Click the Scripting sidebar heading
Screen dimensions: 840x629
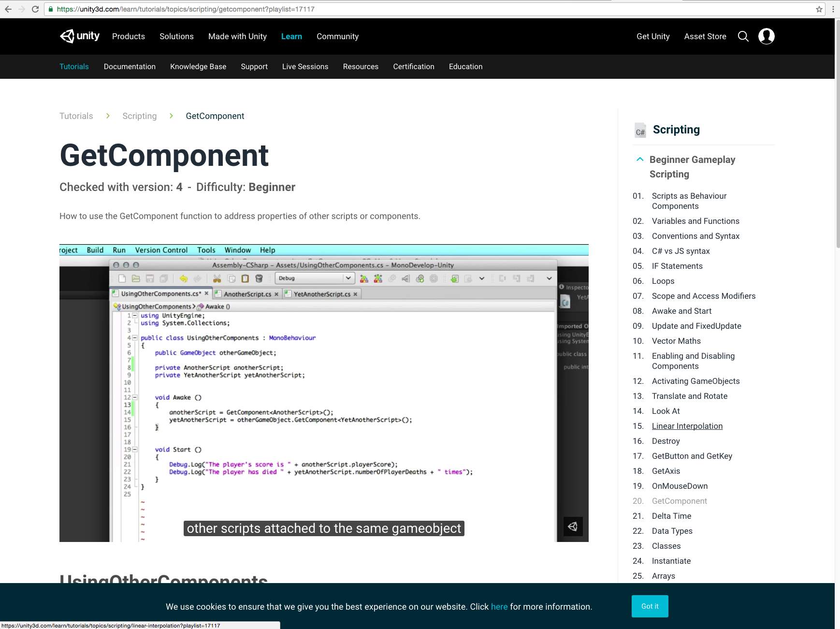tap(676, 130)
